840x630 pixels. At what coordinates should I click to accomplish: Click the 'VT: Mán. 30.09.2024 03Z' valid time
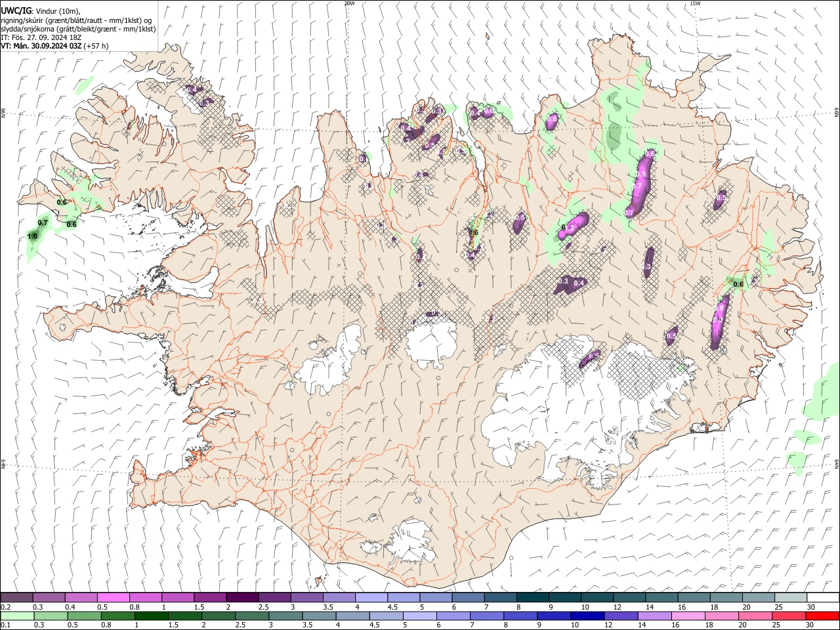41,46
